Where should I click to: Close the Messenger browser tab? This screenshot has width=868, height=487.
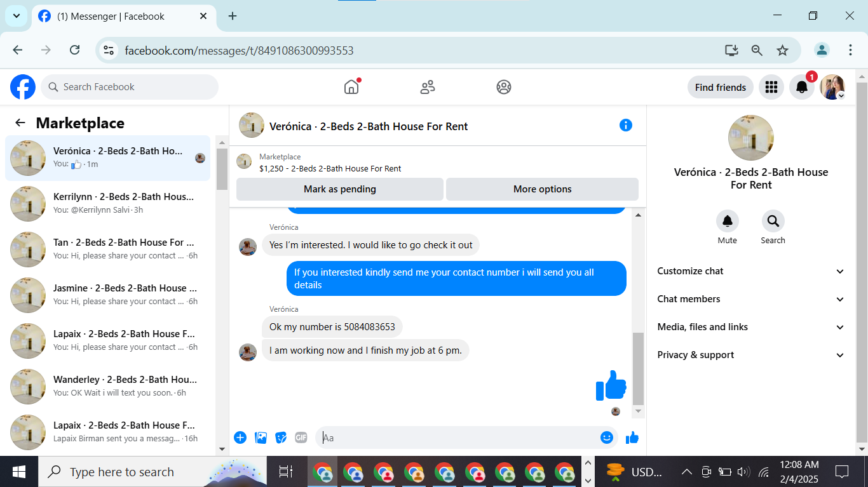[x=203, y=17]
